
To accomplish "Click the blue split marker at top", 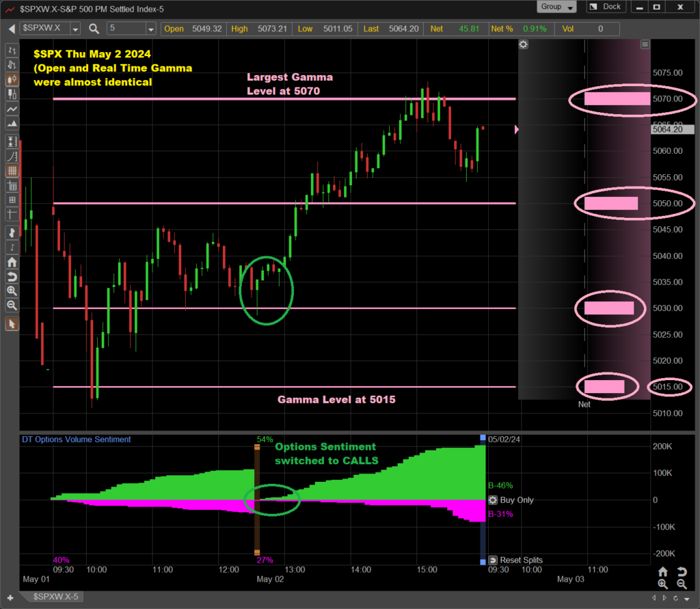I will [483, 437].
